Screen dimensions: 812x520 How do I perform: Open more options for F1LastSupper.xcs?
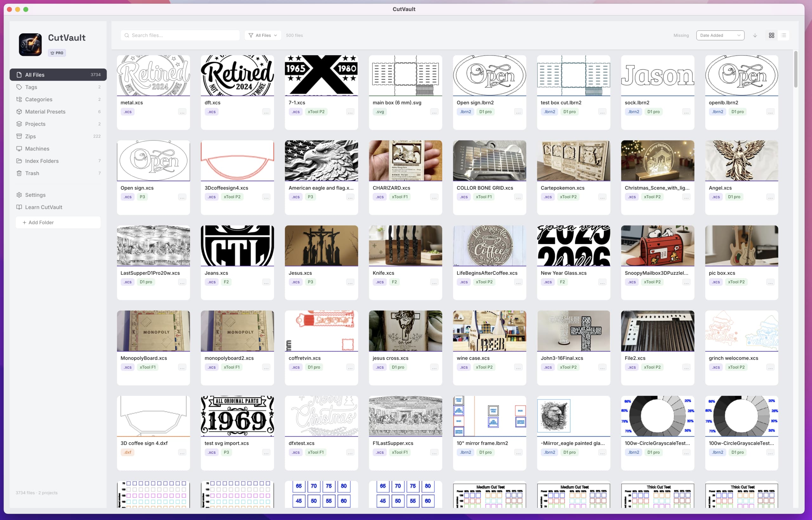point(434,452)
